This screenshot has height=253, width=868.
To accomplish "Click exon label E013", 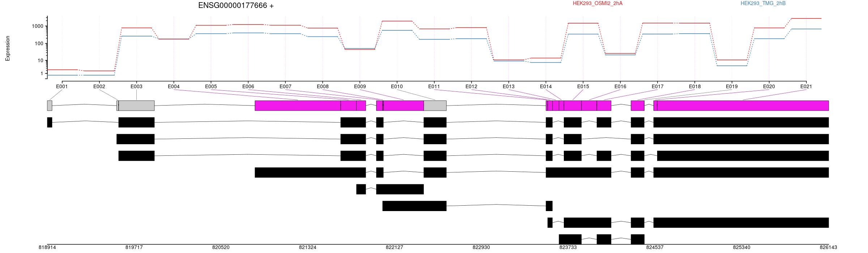I will pyautogui.click(x=509, y=86).
